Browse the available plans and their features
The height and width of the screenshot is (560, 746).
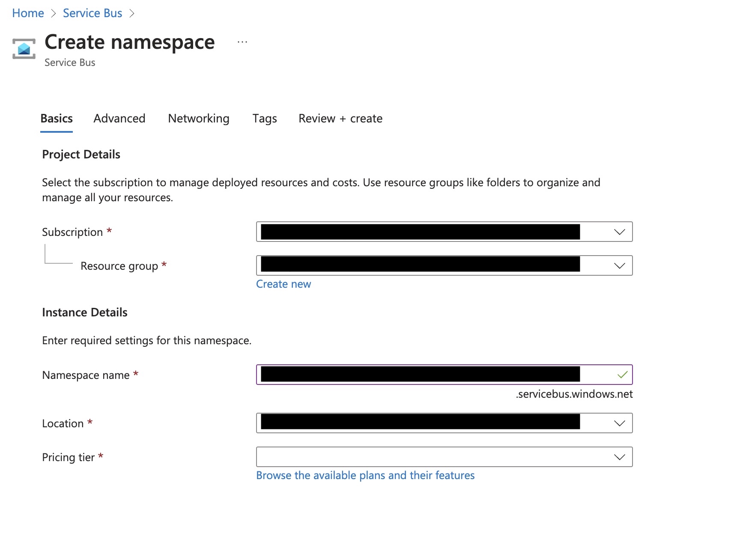point(365,475)
